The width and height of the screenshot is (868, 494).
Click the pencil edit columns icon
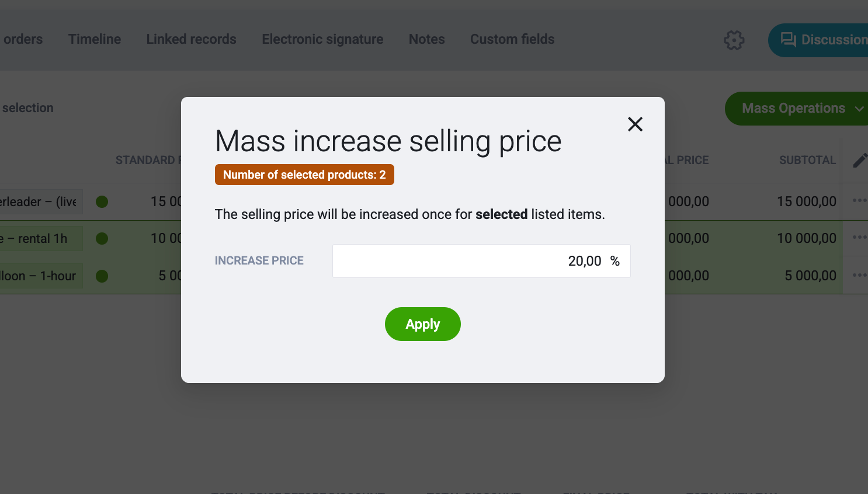[860, 160]
